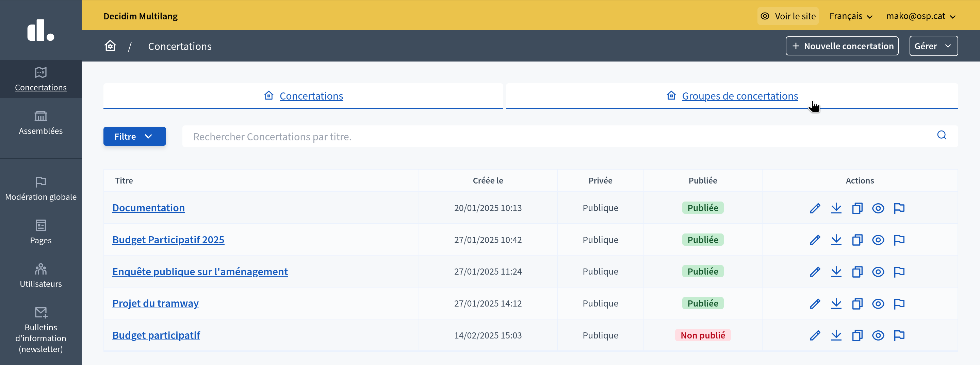Duplicate the Documentation concertation
Viewport: 980px width, 365px height.
point(857,208)
